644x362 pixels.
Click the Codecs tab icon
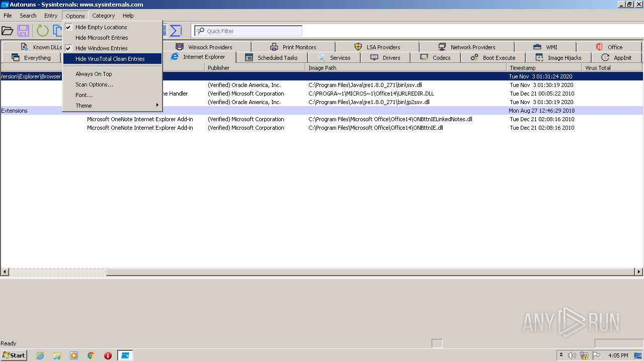click(x=424, y=58)
